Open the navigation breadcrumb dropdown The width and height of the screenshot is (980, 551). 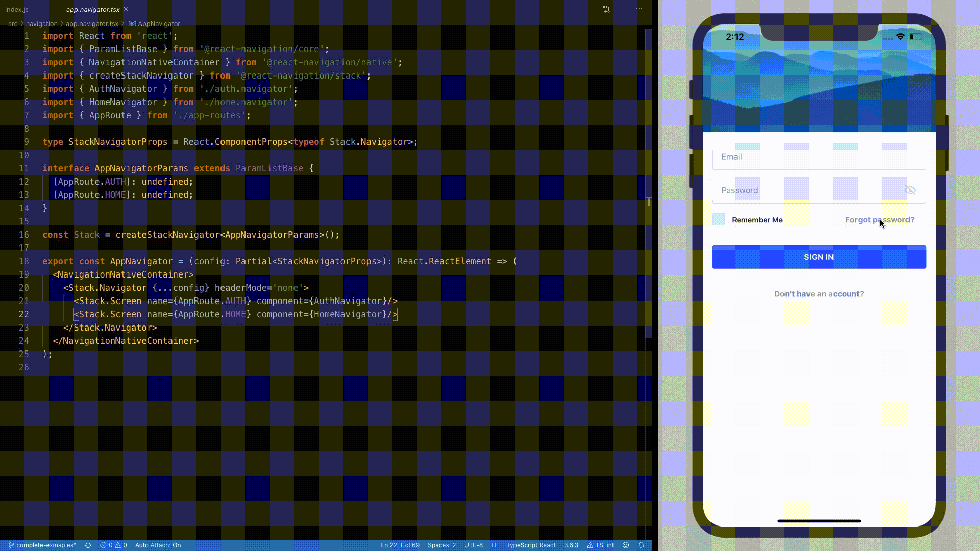(41, 23)
